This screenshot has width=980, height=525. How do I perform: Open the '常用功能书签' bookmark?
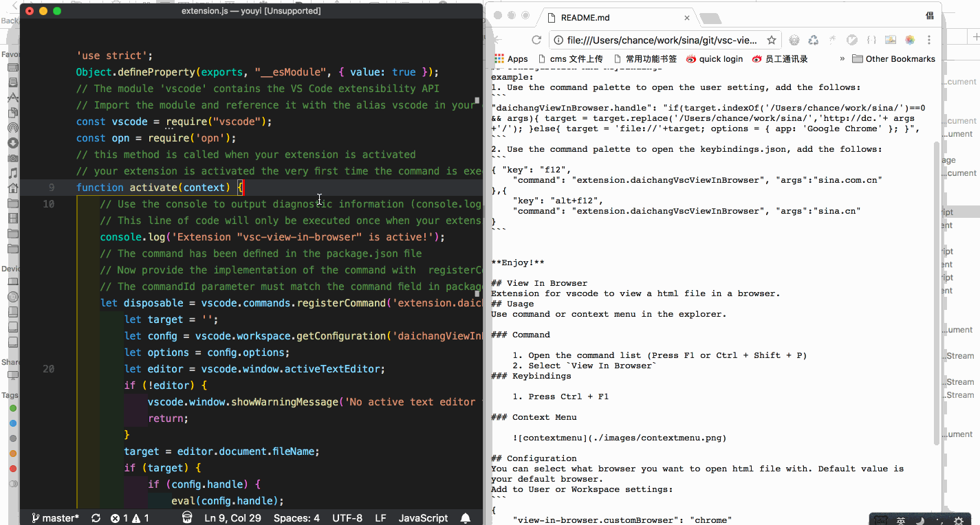[x=645, y=58]
